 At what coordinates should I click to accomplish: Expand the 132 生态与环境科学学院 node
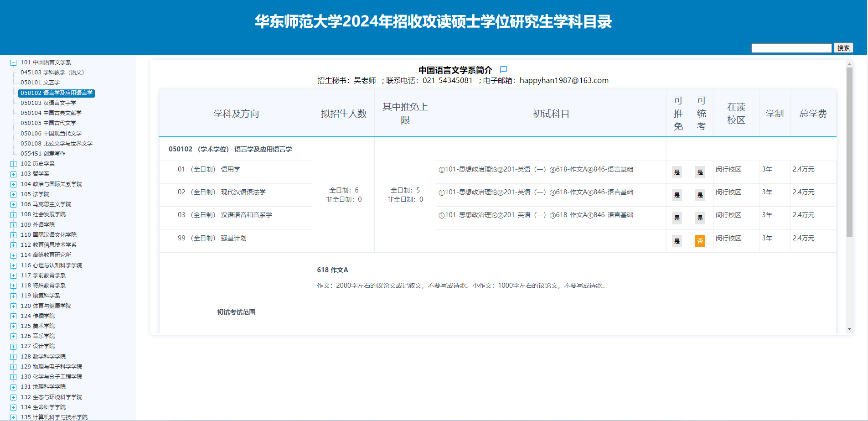pos(14,397)
